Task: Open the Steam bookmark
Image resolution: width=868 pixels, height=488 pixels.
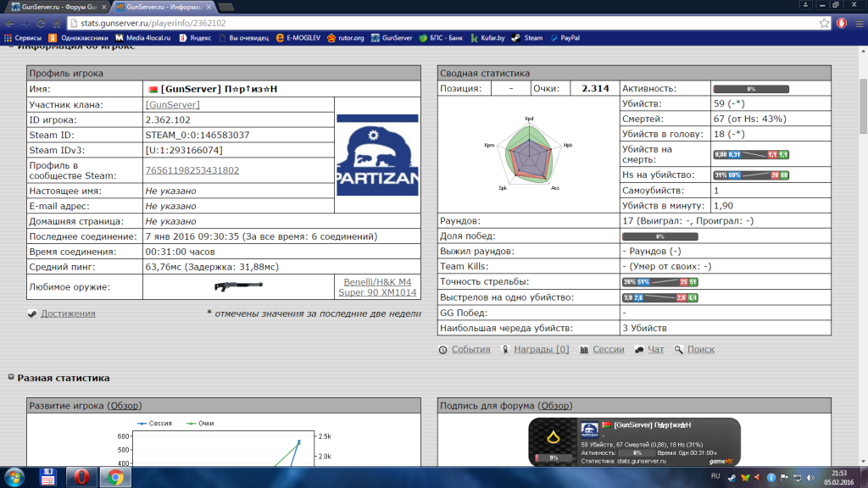Action: [x=527, y=38]
